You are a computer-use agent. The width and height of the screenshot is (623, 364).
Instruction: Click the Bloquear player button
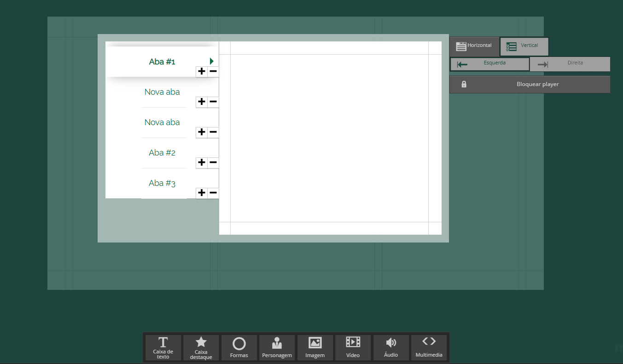pyautogui.click(x=530, y=85)
